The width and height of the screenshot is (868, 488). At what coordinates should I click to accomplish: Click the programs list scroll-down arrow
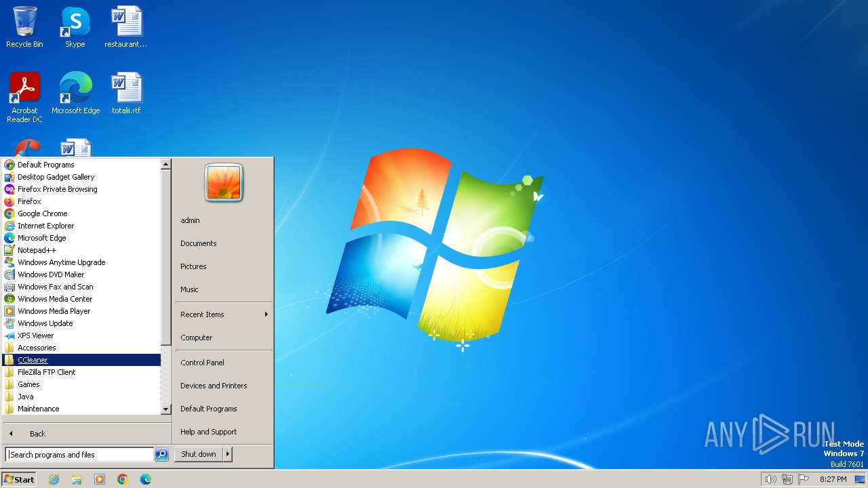pos(165,409)
